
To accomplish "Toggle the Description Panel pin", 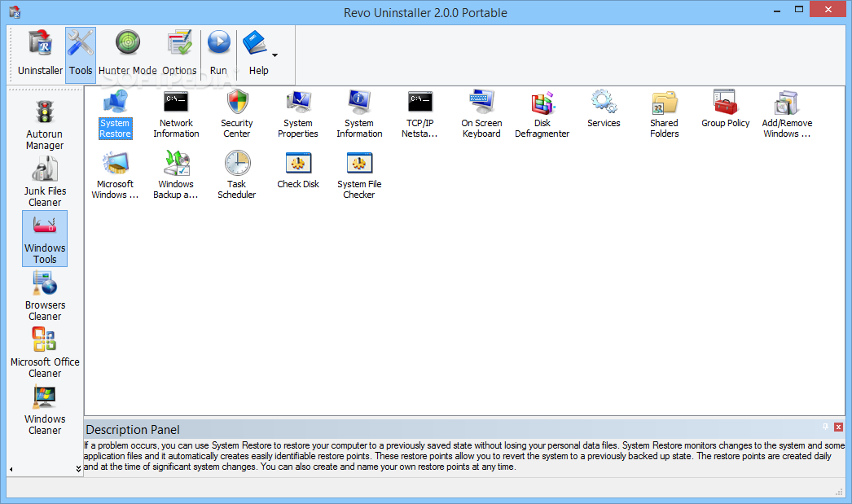I will coord(825,427).
